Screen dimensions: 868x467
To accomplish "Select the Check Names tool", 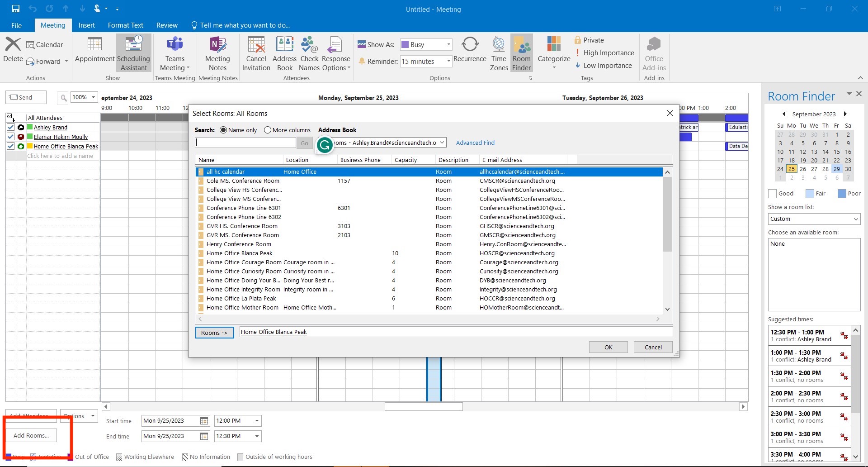I will [309, 53].
